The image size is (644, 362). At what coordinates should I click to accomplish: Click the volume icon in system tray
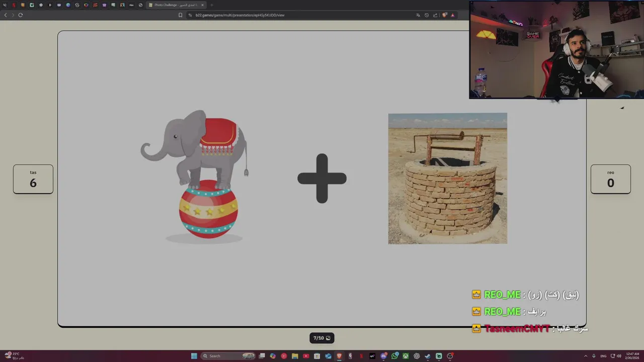point(618,356)
